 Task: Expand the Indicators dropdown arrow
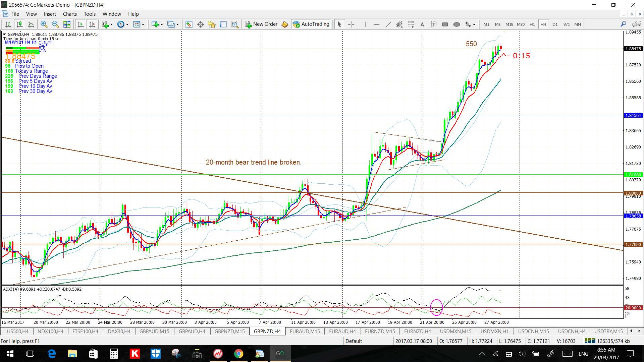click(x=112, y=24)
